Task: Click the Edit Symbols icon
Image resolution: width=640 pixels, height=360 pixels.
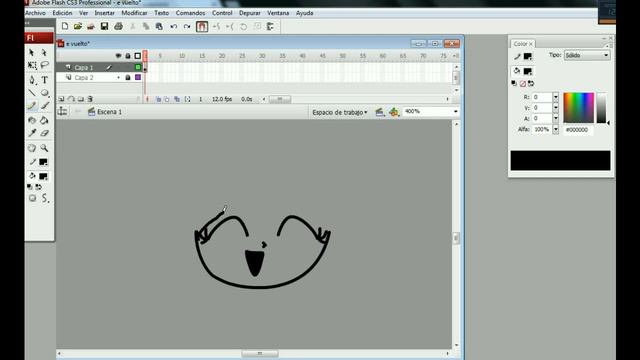Action: tap(393, 112)
